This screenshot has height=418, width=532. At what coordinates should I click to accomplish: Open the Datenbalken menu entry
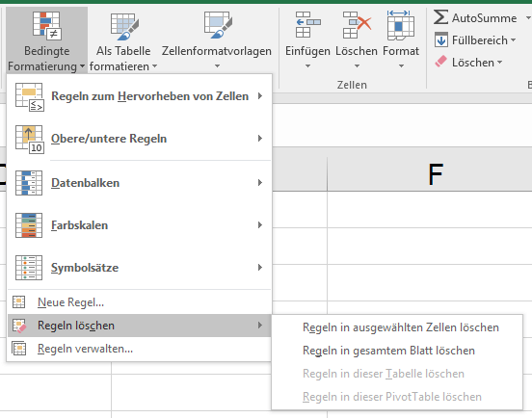tap(139, 183)
